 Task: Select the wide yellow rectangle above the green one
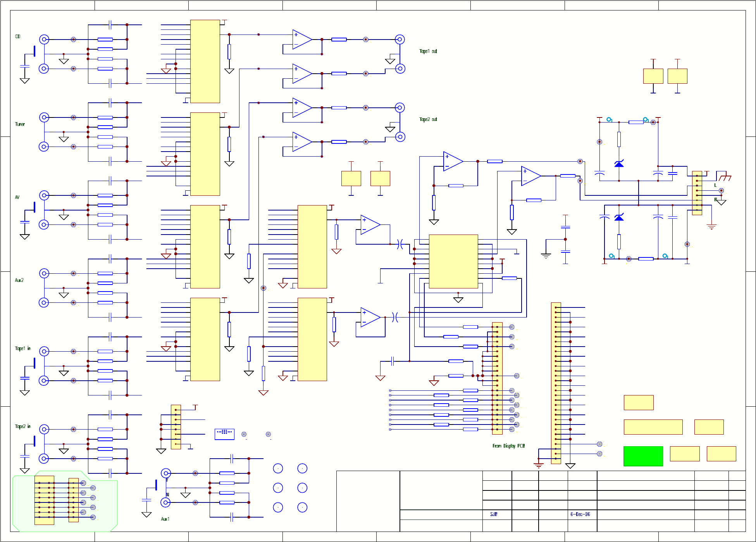(x=653, y=427)
